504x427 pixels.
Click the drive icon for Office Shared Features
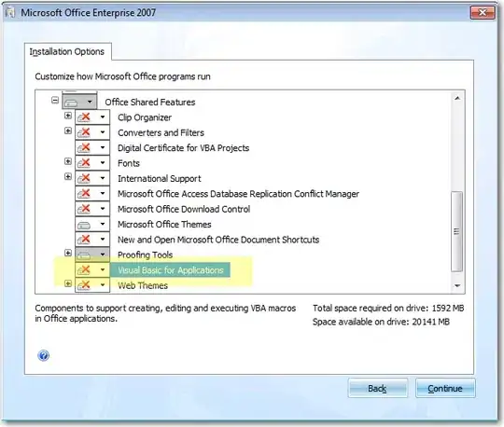tap(71, 103)
